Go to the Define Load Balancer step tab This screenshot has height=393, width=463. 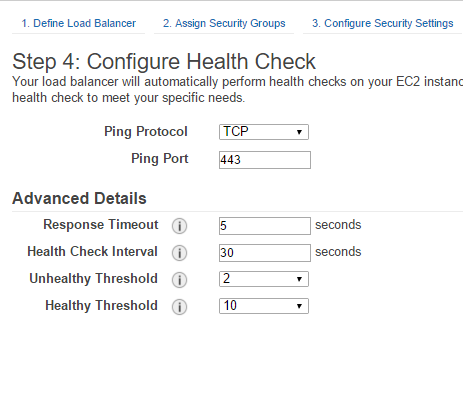tap(78, 23)
